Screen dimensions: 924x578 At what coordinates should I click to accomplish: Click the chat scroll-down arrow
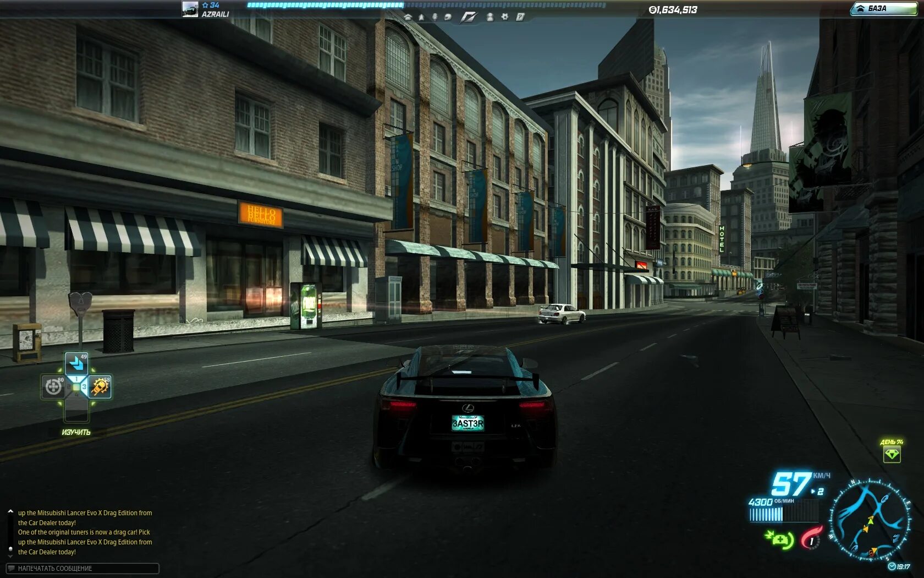pos(10,556)
